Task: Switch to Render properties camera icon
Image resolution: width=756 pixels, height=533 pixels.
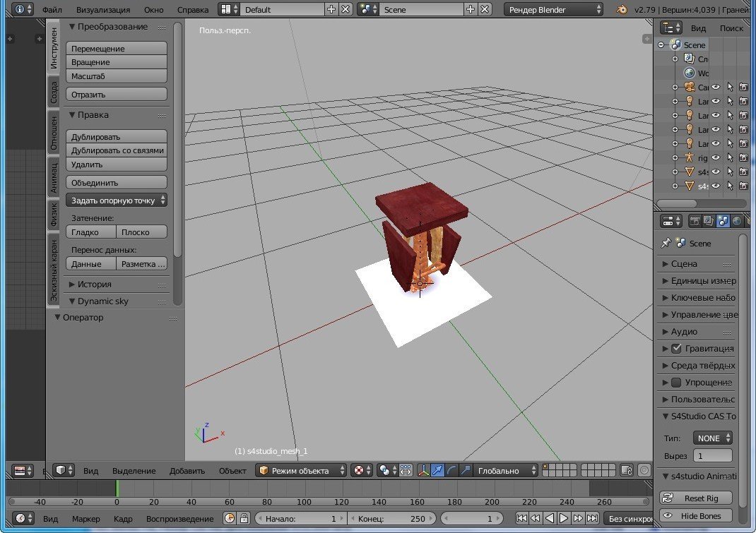Action: tap(695, 221)
